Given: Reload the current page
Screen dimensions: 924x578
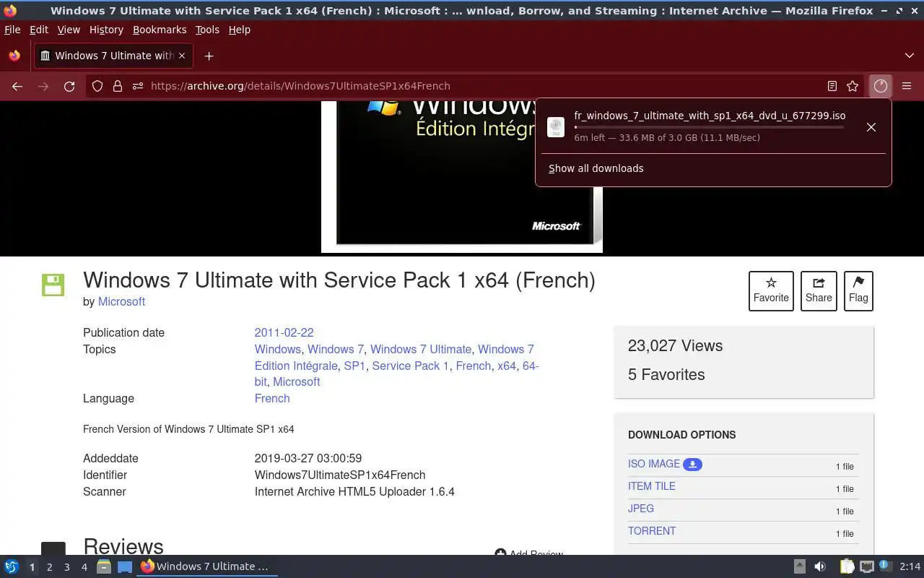Looking at the screenshot, I should pos(69,86).
